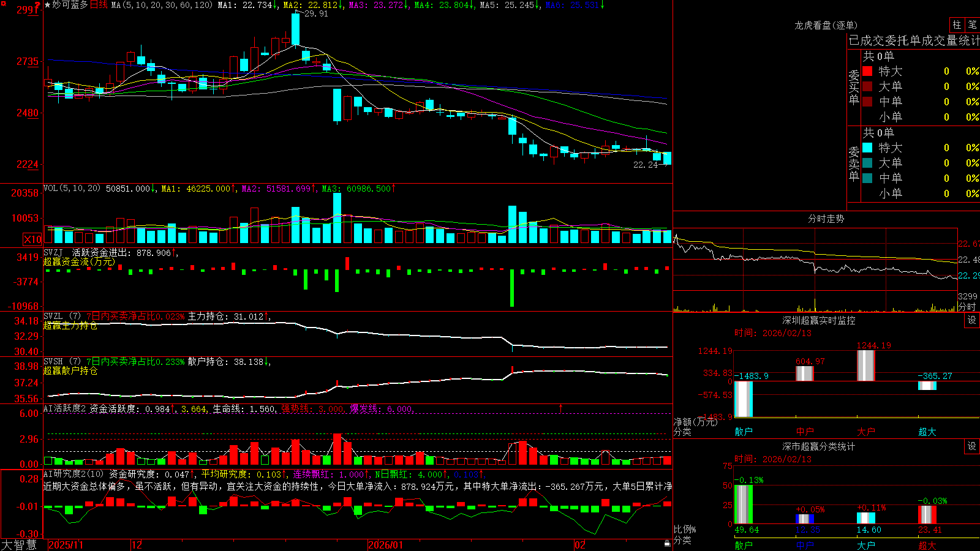Click the 分时走势 panel title
Image resolution: width=980 pixels, height=551 pixels.
(826, 219)
